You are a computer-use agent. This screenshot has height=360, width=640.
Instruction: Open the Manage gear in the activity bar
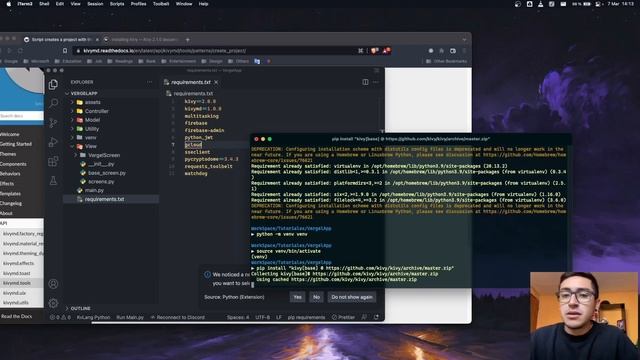tap(53, 303)
